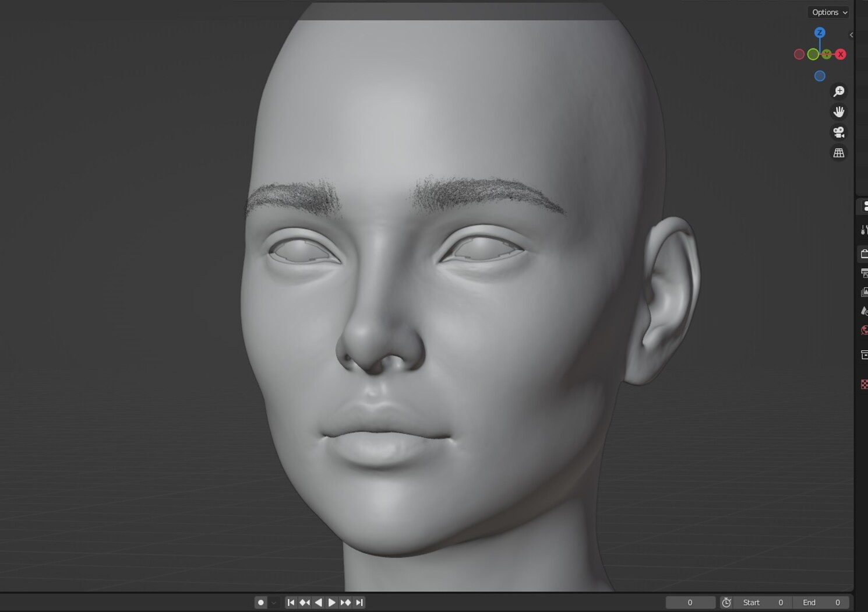868x612 pixels.
Task: Open the Texture properties tab (checker icon)
Action: pos(864,384)
